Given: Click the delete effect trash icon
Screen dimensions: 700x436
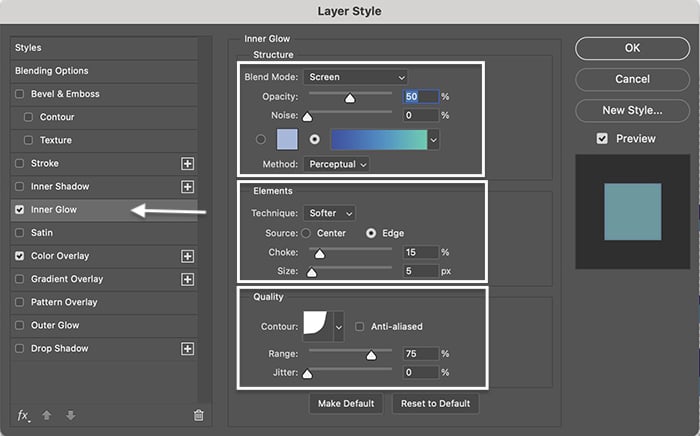Looking at the screenshot, I should (x=199, y=415).
